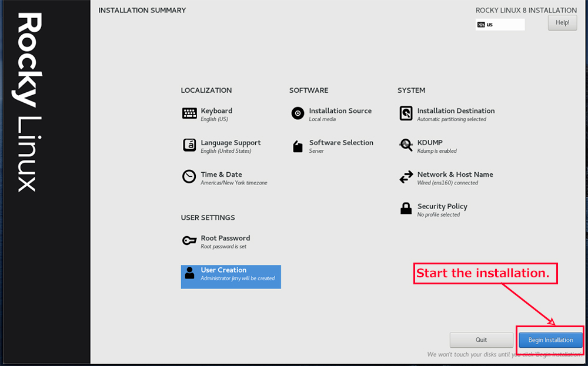Open the Root Password label
The image size is (588, 366).
[x=225, y=239]
